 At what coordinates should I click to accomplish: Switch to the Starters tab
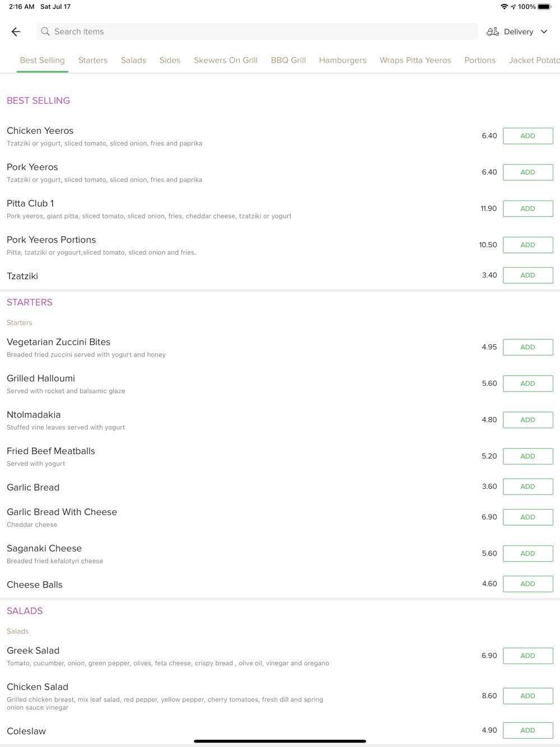[x=93, y=60]
